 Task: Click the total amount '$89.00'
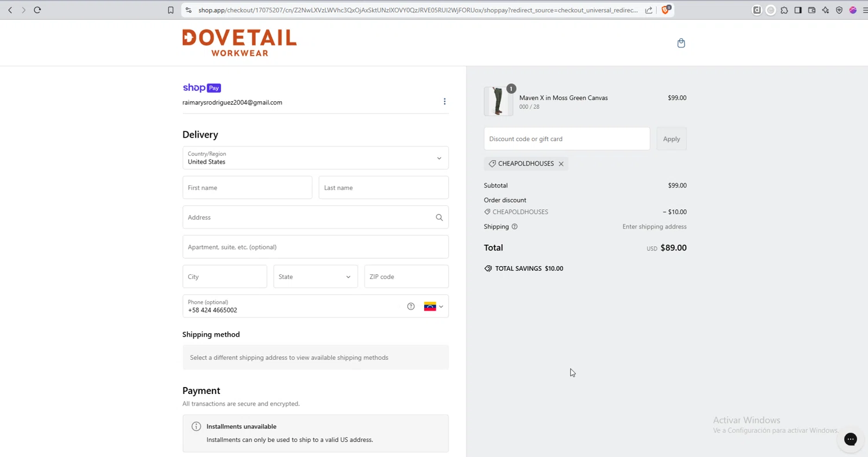pos(674,248)
